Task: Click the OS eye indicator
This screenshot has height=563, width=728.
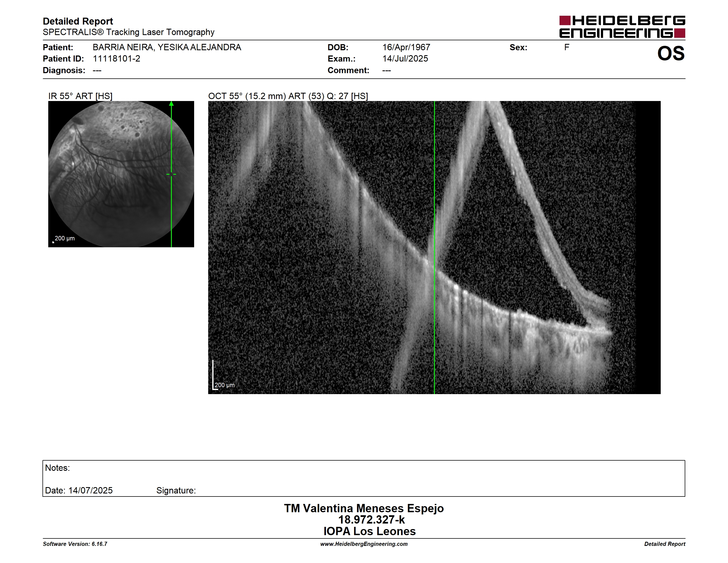Action: pyautogui.click(x=671, y=53)
